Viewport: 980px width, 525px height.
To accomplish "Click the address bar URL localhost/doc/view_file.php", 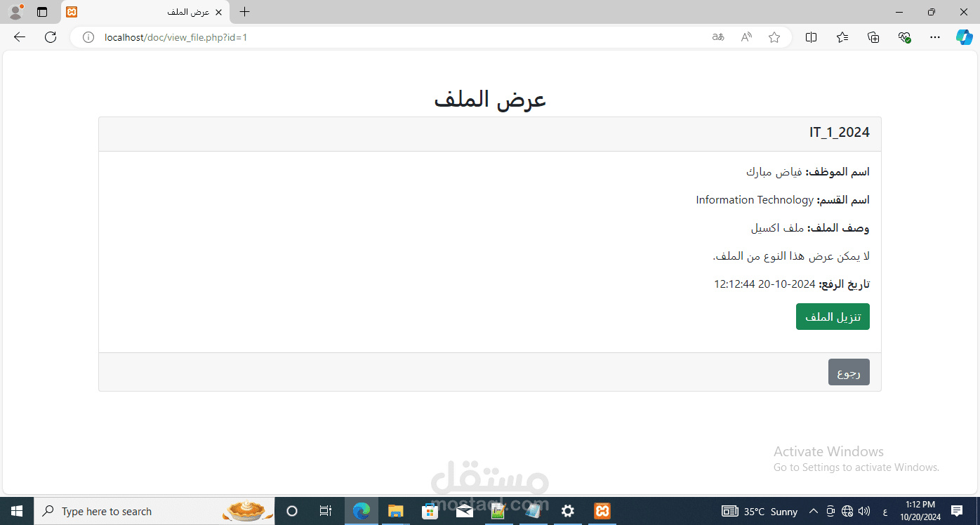I will click(176, 37).
